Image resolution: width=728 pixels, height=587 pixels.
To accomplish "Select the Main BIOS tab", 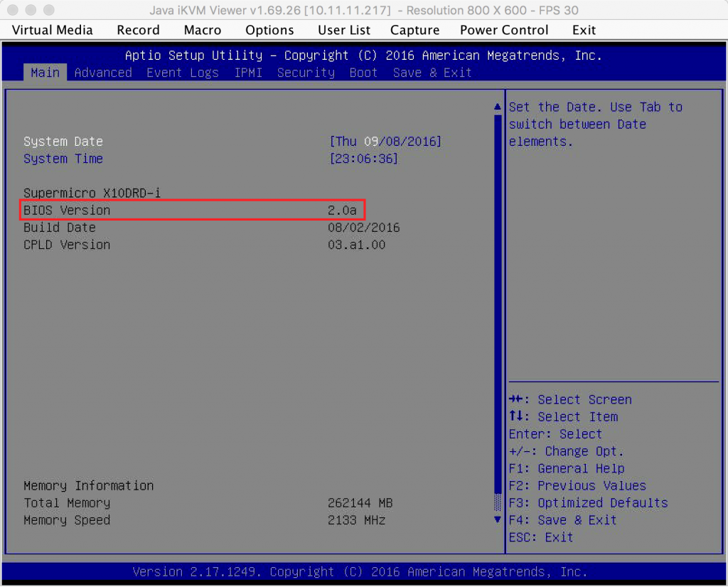I will (45, 73).
